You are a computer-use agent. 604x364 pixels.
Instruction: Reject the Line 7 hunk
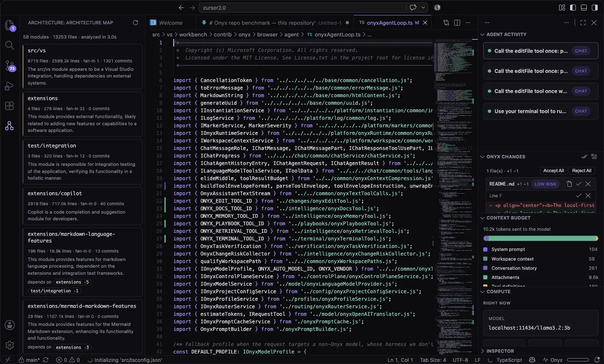pyautogui.click(x=588, y=196)
